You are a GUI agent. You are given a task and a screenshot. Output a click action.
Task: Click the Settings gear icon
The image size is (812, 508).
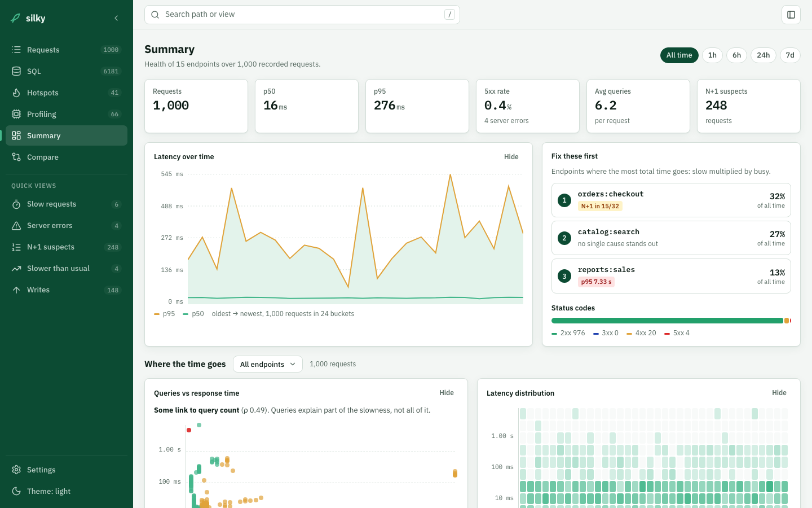pos(16,470)
